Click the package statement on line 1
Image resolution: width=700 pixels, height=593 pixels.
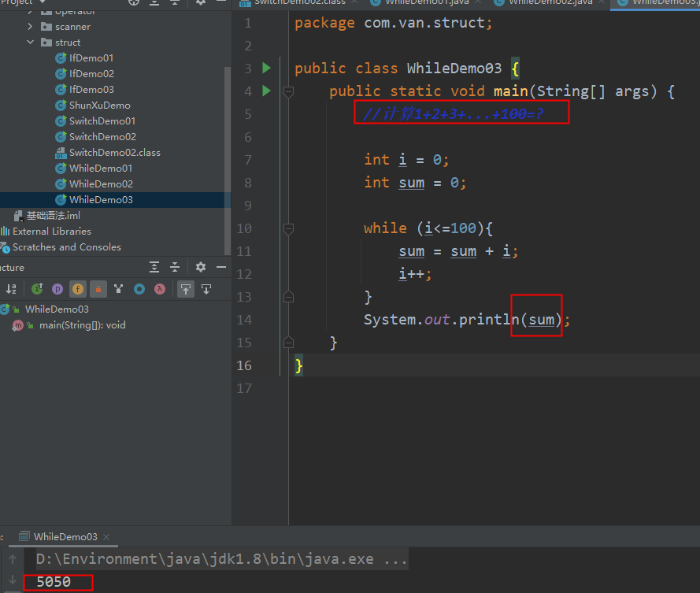(393, 23)
